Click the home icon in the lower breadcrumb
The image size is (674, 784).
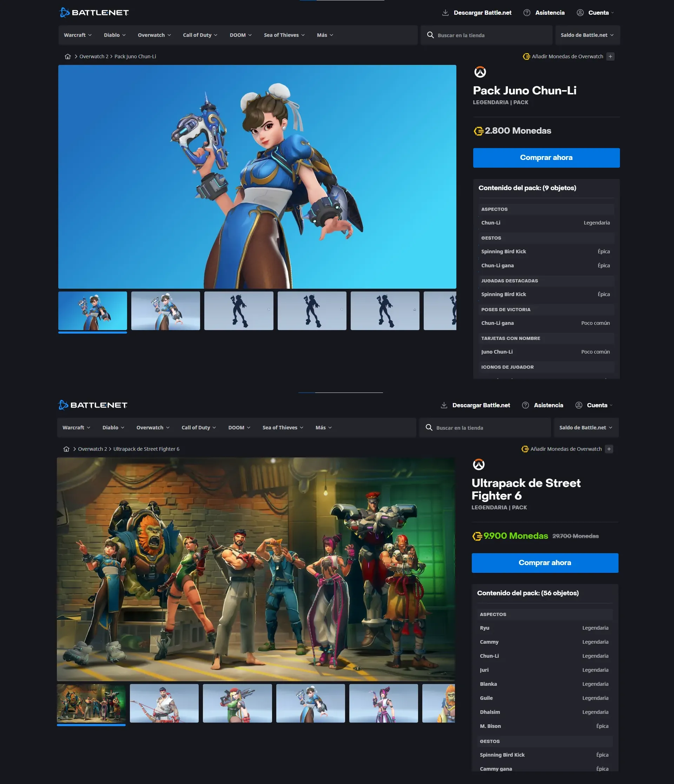pyautogui.click(x=66, y=449)
